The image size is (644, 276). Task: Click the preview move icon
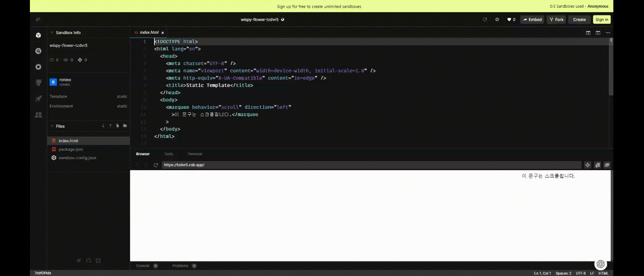point(587,165)
